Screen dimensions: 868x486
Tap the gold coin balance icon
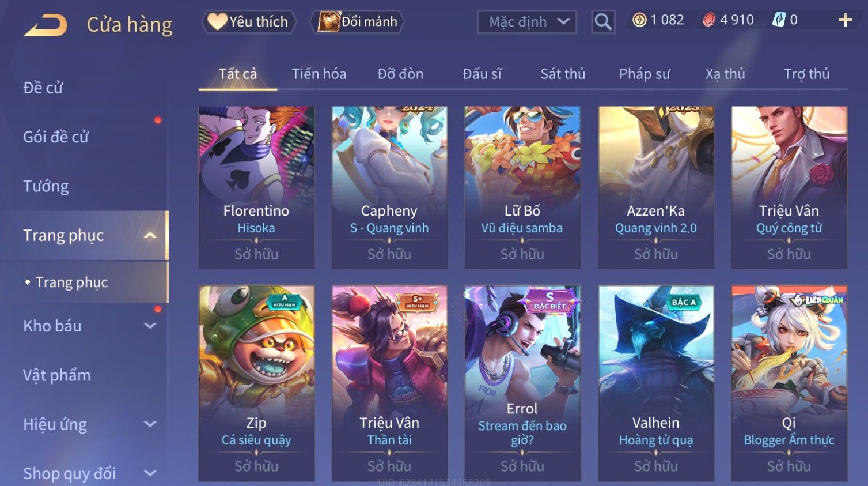point(639,20)
